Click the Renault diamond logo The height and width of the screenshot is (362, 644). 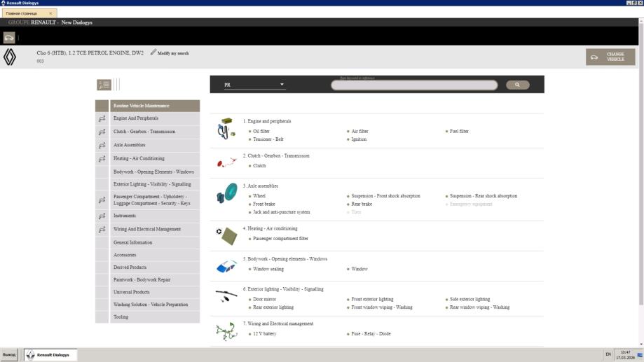tap(9, 57)
